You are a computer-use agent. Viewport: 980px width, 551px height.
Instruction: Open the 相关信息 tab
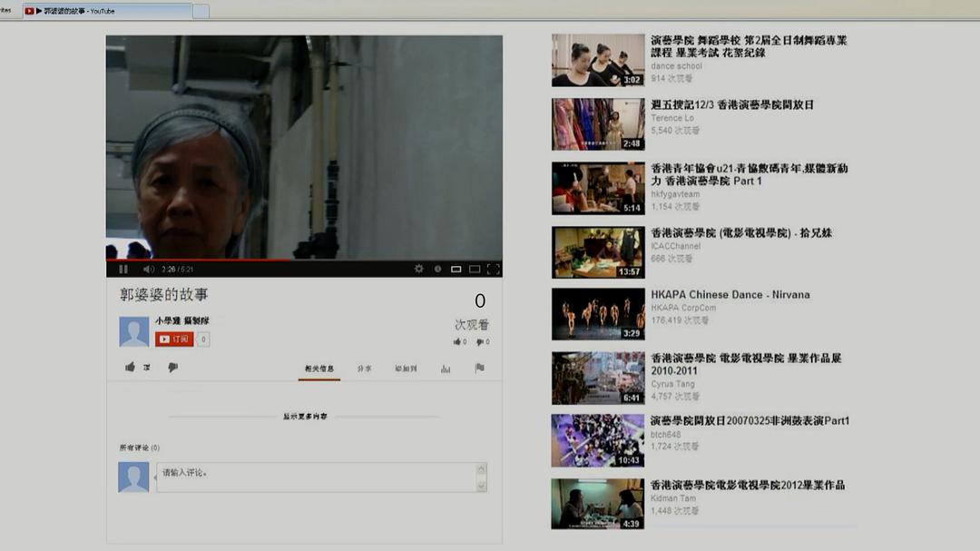tap(319, 369)
